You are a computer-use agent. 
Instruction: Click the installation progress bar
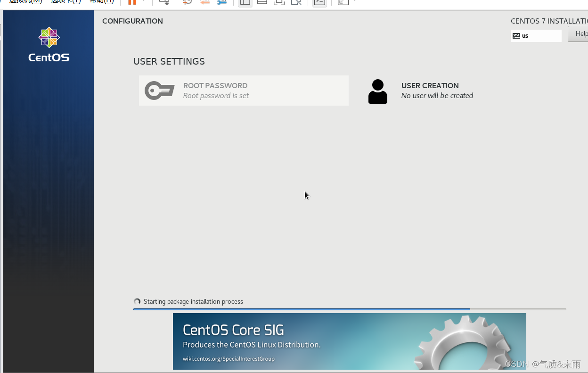[x=350, y=309]
